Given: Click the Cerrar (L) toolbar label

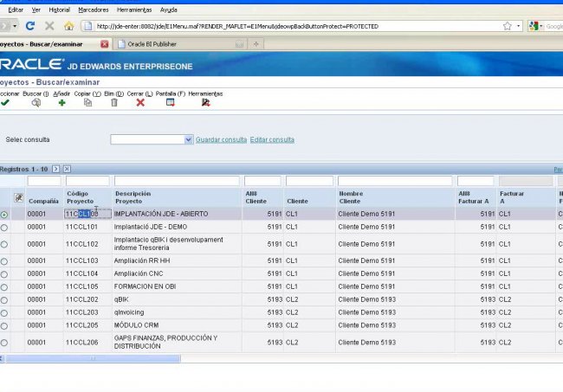Looking at the screenshot, I should pos(139,93).
